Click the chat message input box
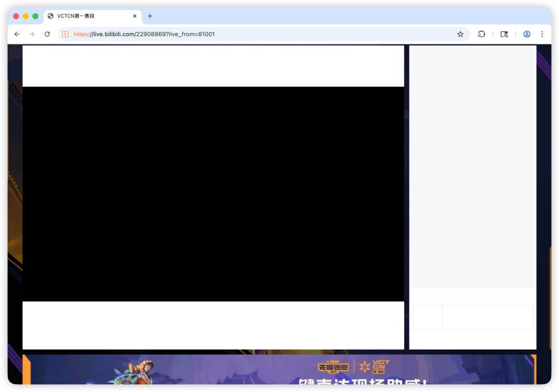The height and width of the screenshot is (392, 559). 488,317
